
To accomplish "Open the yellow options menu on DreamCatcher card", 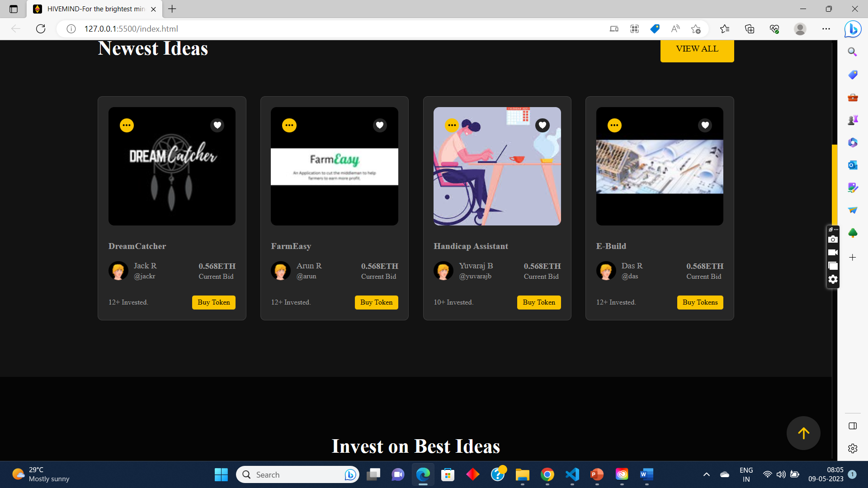I will click(x=127, y=125).
